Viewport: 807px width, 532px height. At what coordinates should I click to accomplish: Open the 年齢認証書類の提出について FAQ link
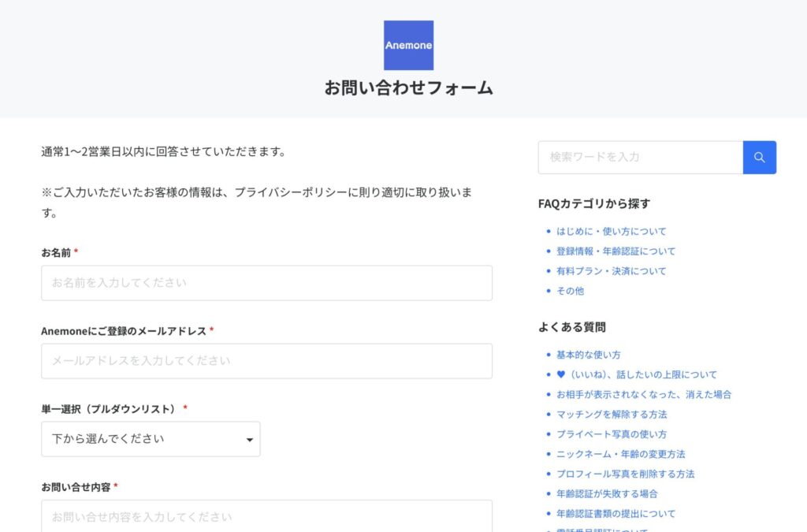point(616,513)
